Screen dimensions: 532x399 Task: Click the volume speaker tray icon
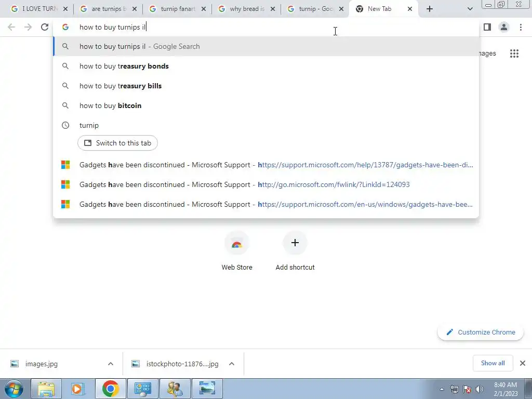[480, 389]
